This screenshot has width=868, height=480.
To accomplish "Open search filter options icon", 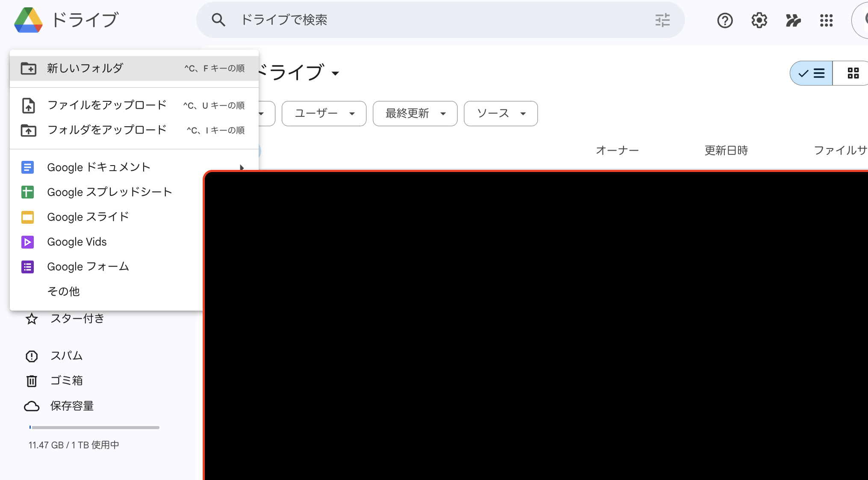I will (662, 20).
